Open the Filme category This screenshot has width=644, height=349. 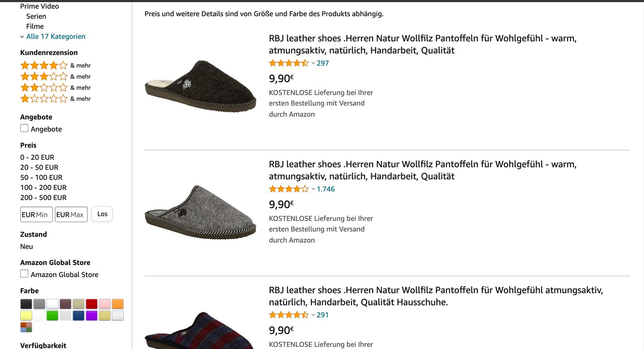click(35, 27)
